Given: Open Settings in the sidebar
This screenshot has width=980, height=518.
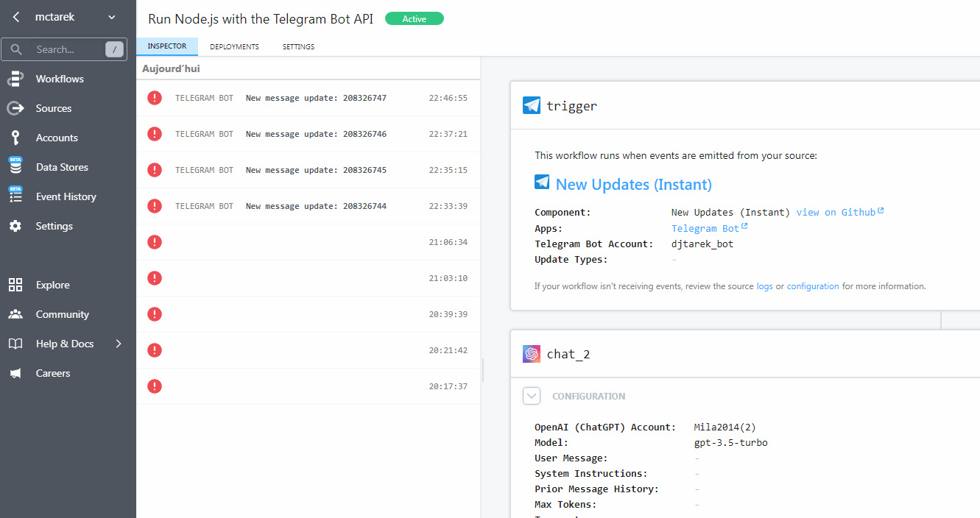Looking at the screenshot, I should pos(54,226).
